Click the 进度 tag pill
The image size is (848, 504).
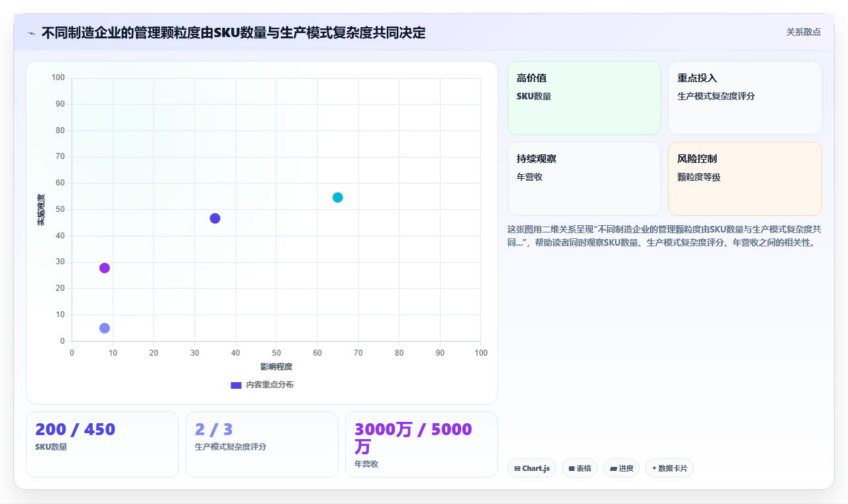[621, 468]
